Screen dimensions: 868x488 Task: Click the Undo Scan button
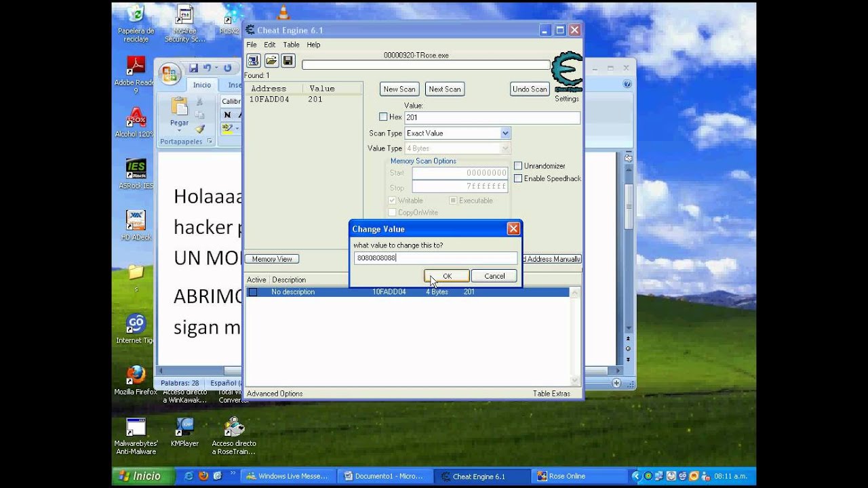click(x=530, y=89)
